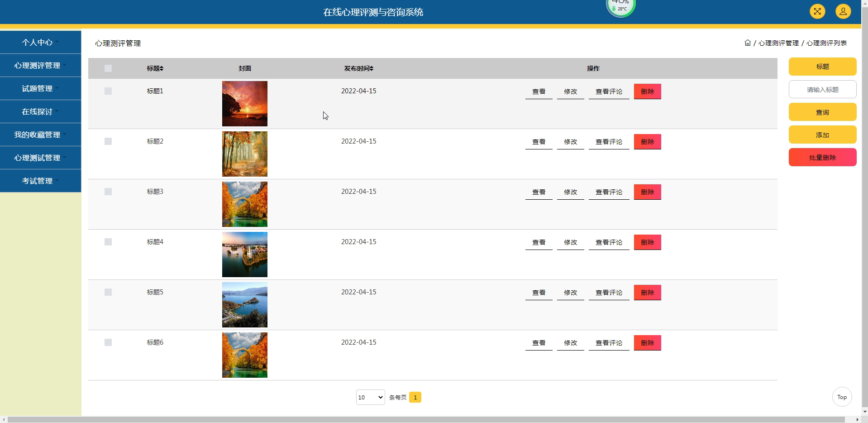
Task: Delete the 标题1 row with 删除
Action: 647,91
